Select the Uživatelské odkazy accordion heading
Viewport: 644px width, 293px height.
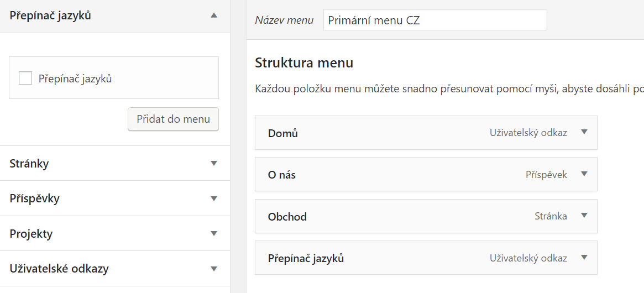pyautogui.click(x=59, y=269)
